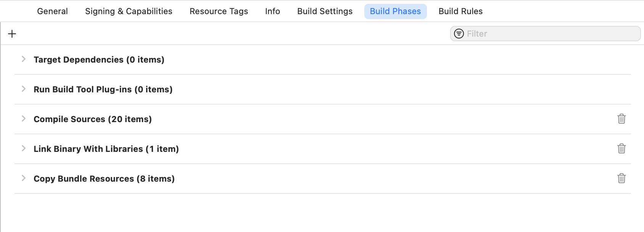Expand Link Binary With Libraries chevron

24,148
